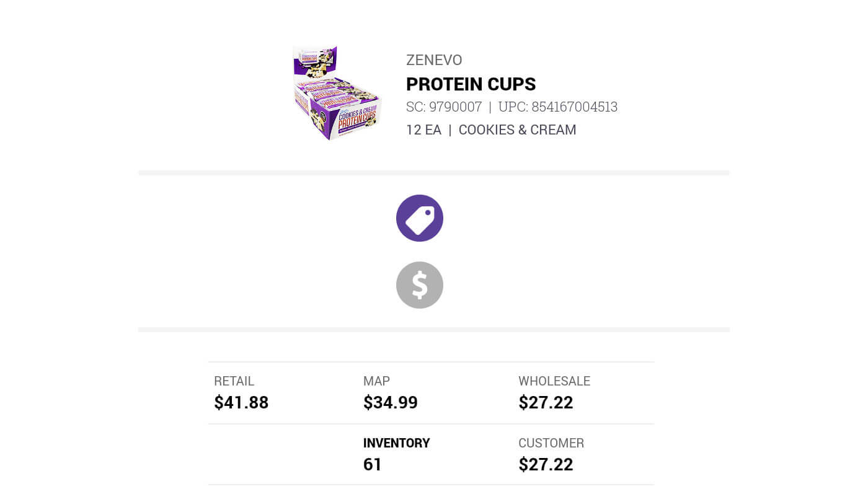Image resolution: width=868 pixels, height=502 pixels.
Task: Click the gray dollar sign icon
Action: [x=420, y=285]
